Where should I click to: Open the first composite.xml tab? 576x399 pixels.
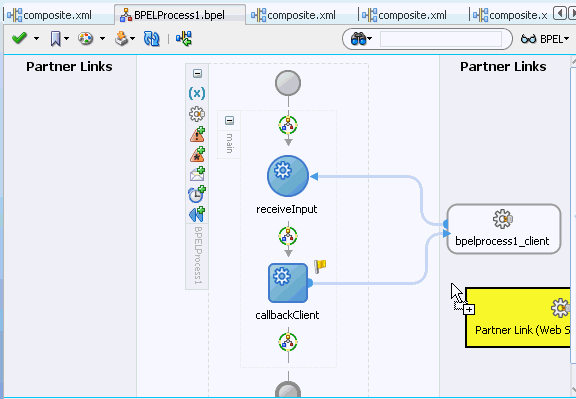(50, 15)
